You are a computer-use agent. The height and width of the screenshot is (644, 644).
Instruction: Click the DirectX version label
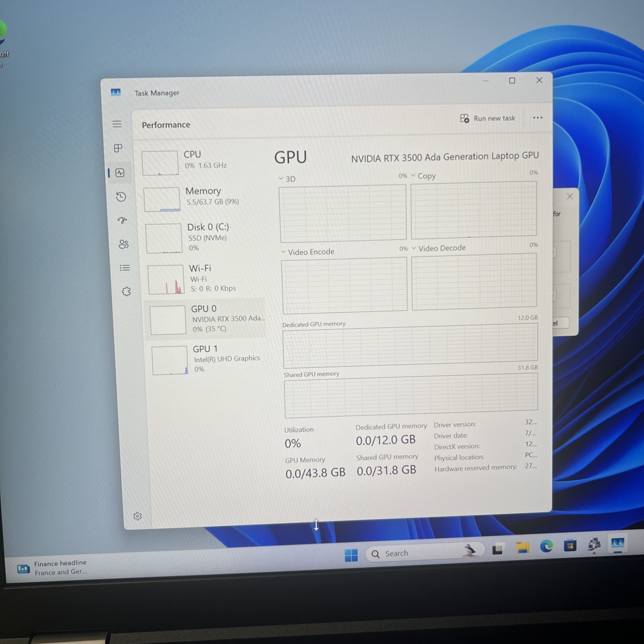457,447
